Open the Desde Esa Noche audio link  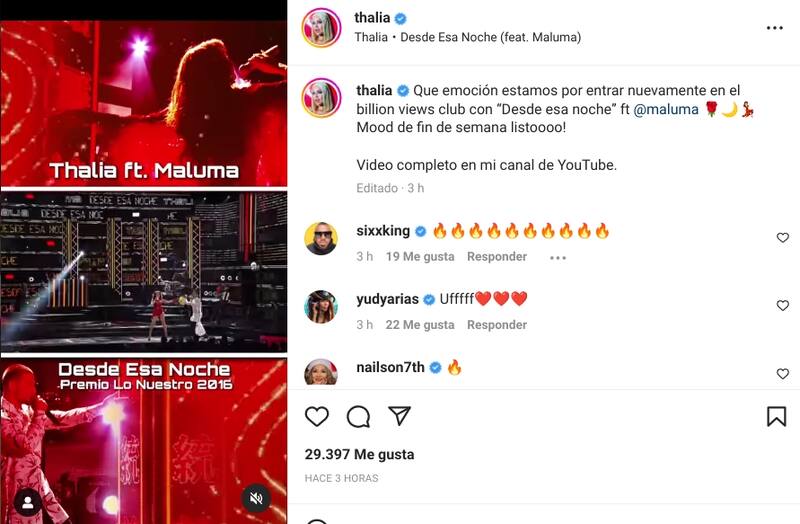point(490,37)
